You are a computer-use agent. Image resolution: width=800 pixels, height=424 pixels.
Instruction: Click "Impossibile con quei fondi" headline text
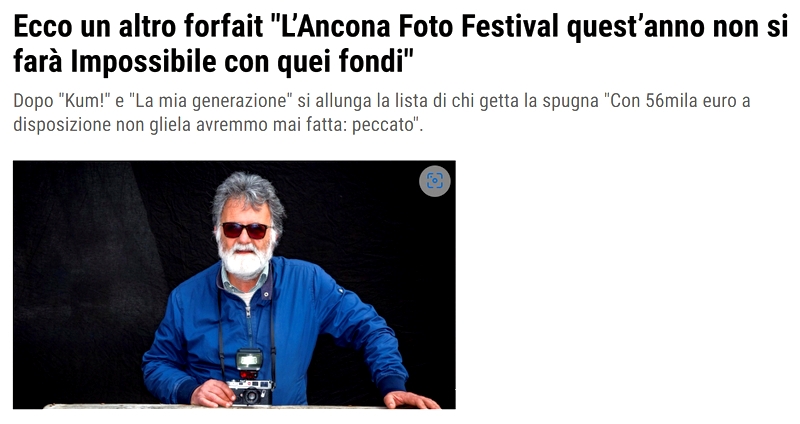[241, 62]
